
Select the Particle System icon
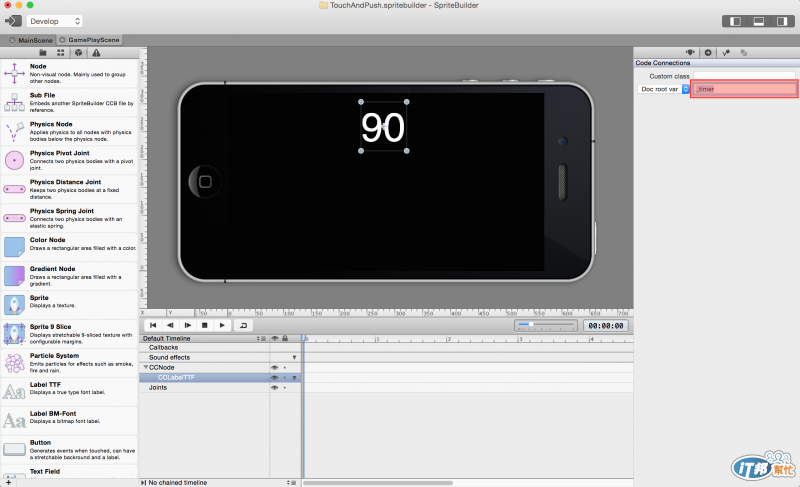[14, 363]
